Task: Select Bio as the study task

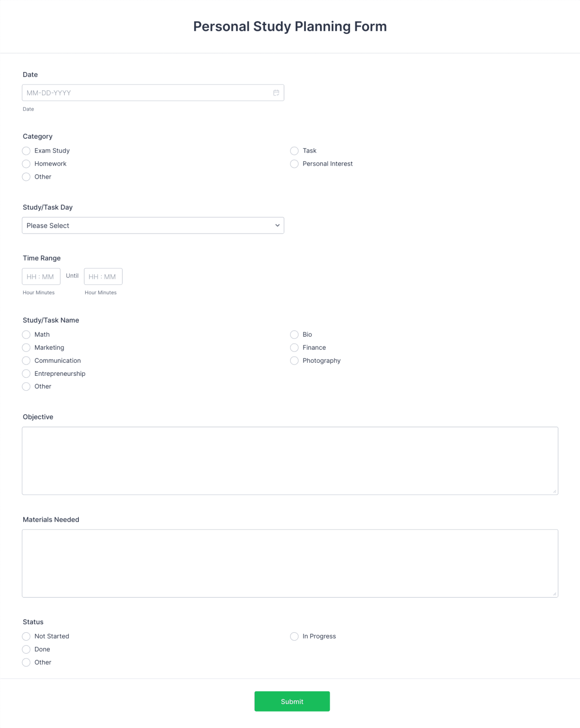Action: tap(294, 334)
